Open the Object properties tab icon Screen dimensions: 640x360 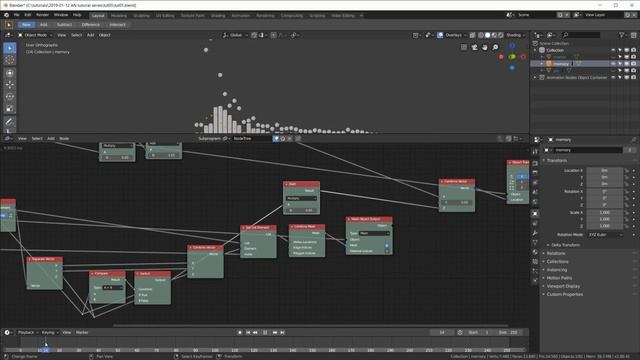(535, 213)
